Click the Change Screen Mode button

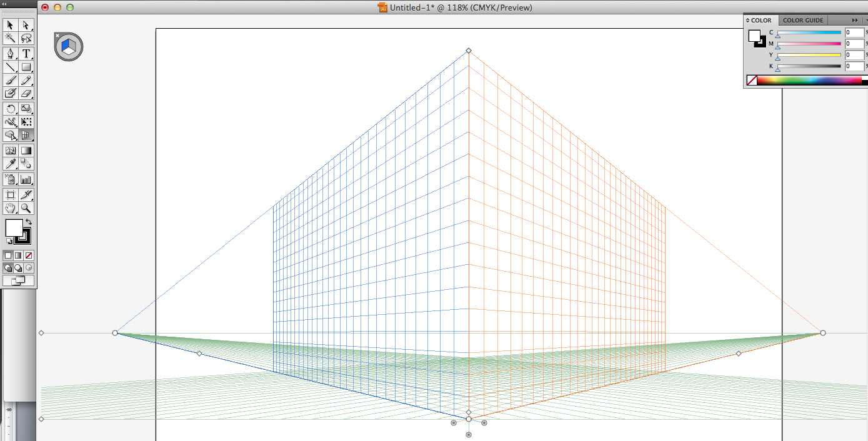(18, 281)
